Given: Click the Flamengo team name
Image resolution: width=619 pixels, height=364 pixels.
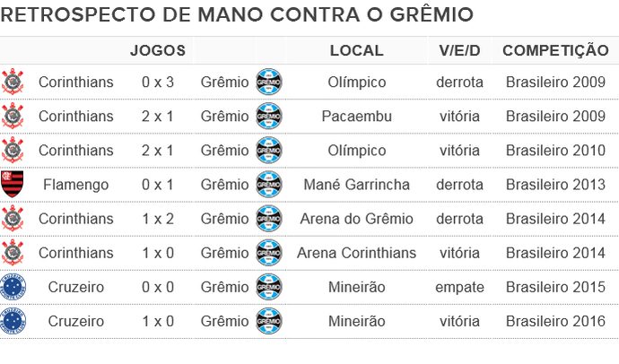Looking at the screenshot, I should click(76, 185).
